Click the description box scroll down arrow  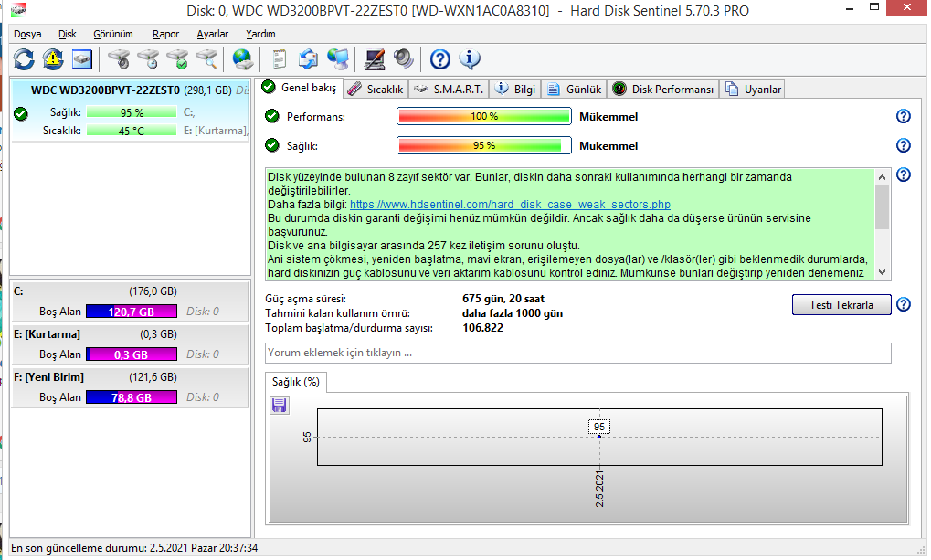[x=883, y=272]
